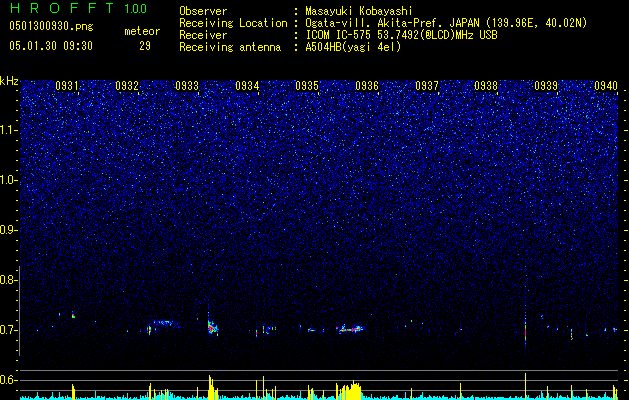The image size is (629, 400).
Task: Click the tall yellow power bar before 0939
Action: pos(525,386)
